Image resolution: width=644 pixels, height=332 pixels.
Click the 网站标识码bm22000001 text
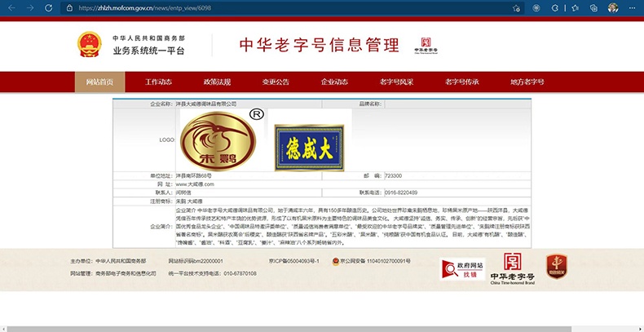pyautogui.click(x=196, y=261)
